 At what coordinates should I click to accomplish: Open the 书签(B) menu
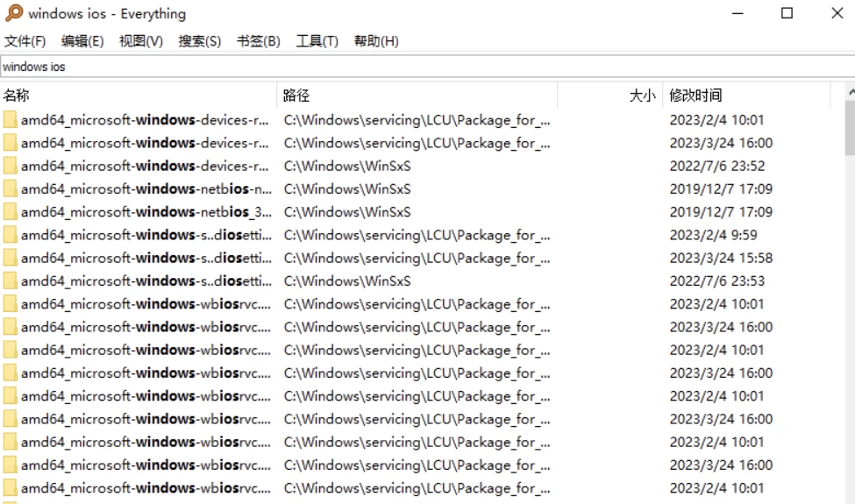point(259,41)
